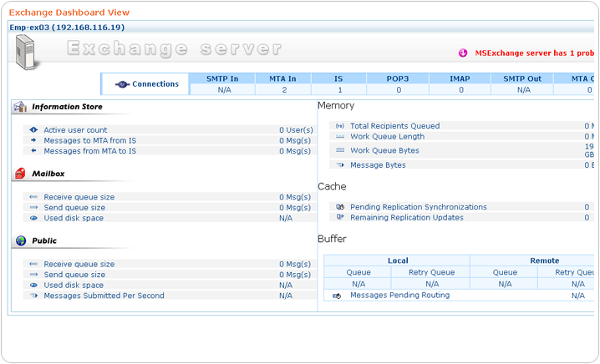
Task: Click the POP3 column header
Action: (398, 78)
